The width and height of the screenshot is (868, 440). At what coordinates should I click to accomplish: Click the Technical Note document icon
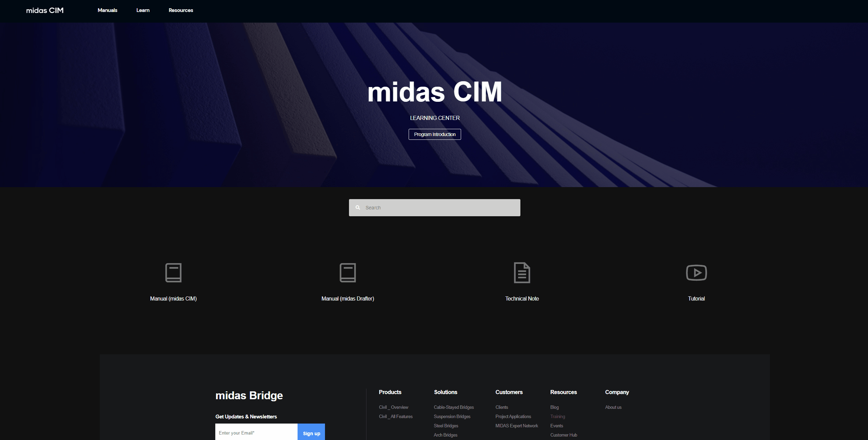[521, 273]
